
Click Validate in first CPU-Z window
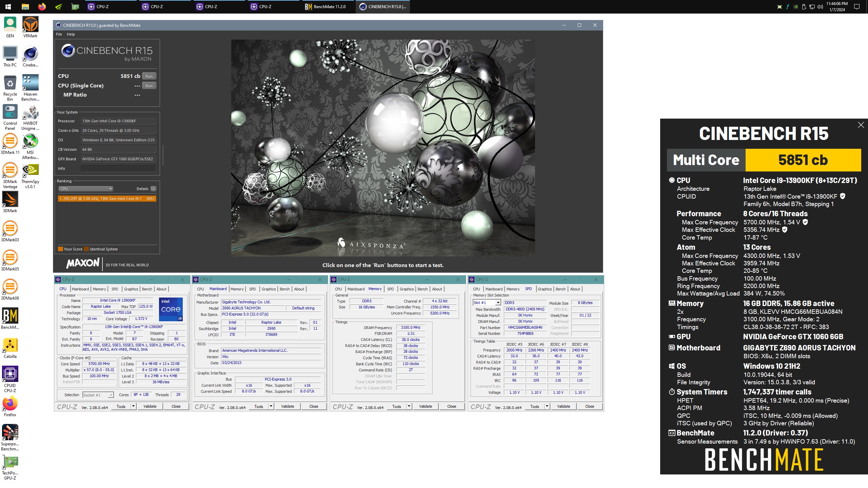pyautogui.click(x=150, y=406)
